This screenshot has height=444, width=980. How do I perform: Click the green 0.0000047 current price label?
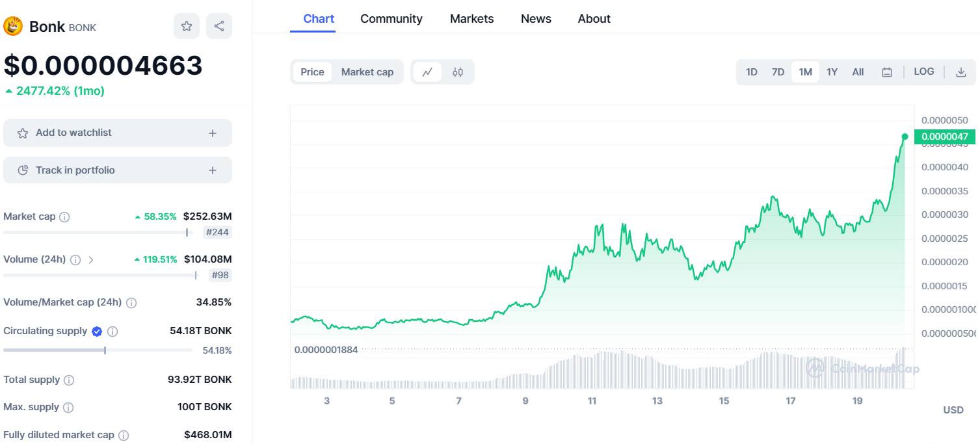point(945,137)
